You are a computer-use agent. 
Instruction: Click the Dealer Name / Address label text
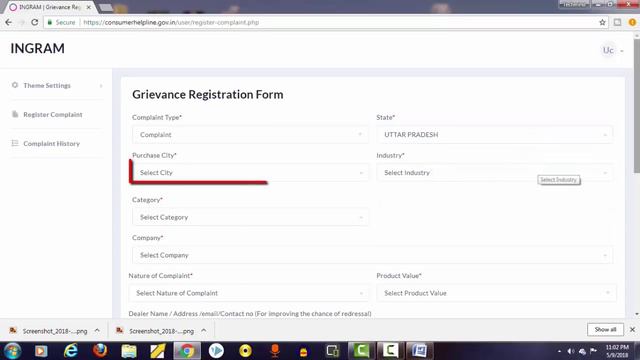point(250,313)
